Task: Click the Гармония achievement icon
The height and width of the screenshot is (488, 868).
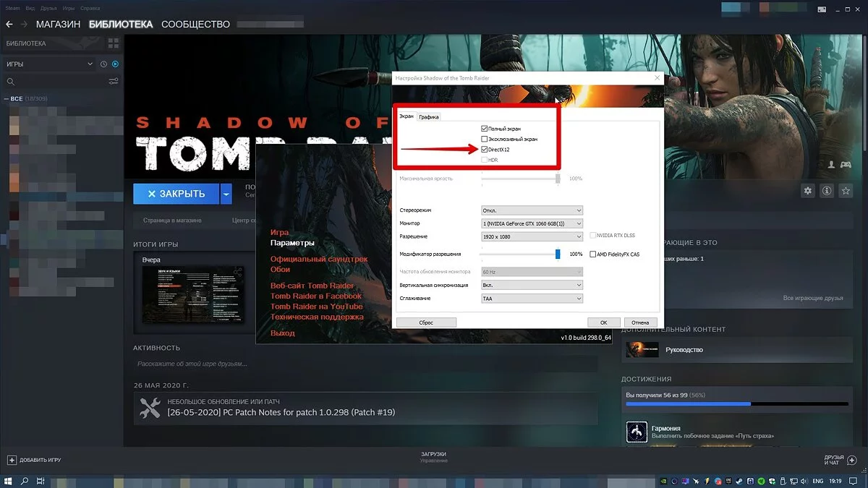Action: (636, 432)
